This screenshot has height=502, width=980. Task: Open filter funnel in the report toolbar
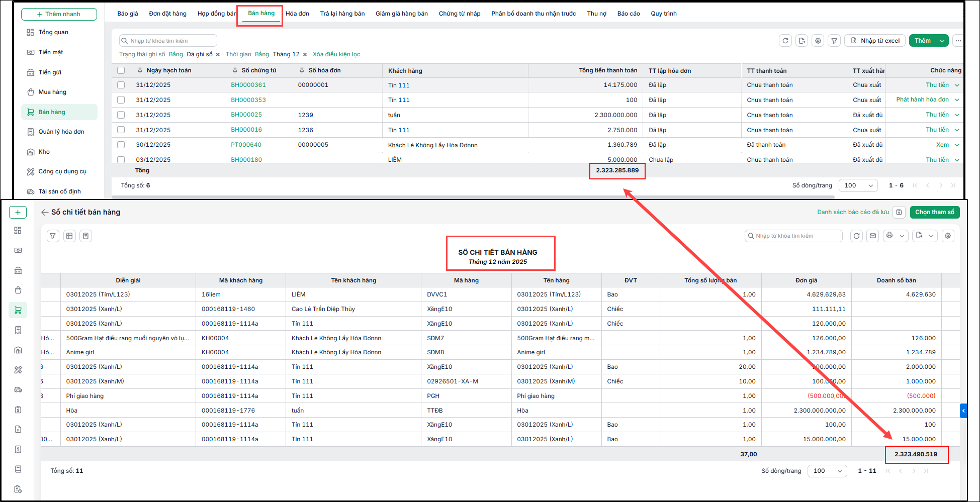pyautogui.click(x=53, y=236)
